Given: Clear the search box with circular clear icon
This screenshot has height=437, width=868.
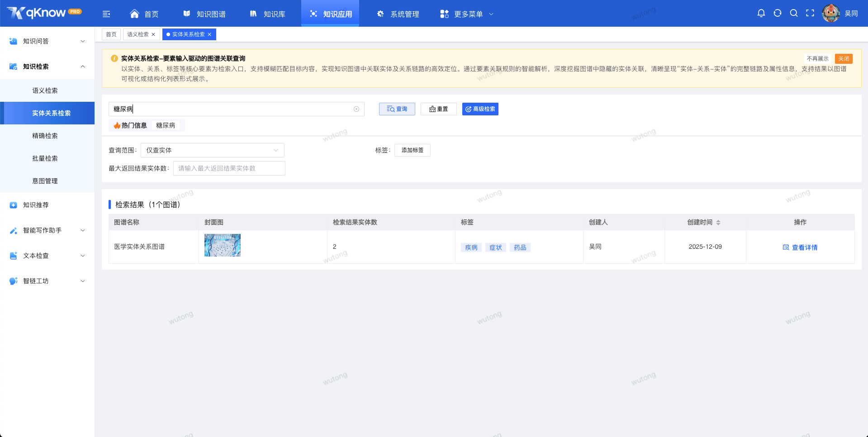Looking at the screenshot, I should click(x=356, y=109).
